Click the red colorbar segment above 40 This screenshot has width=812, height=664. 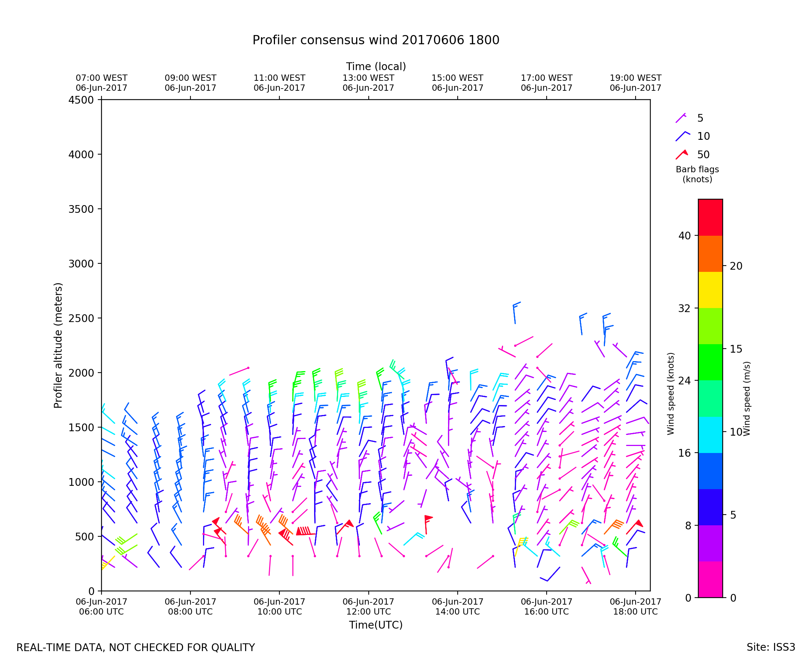click(710, 217)
